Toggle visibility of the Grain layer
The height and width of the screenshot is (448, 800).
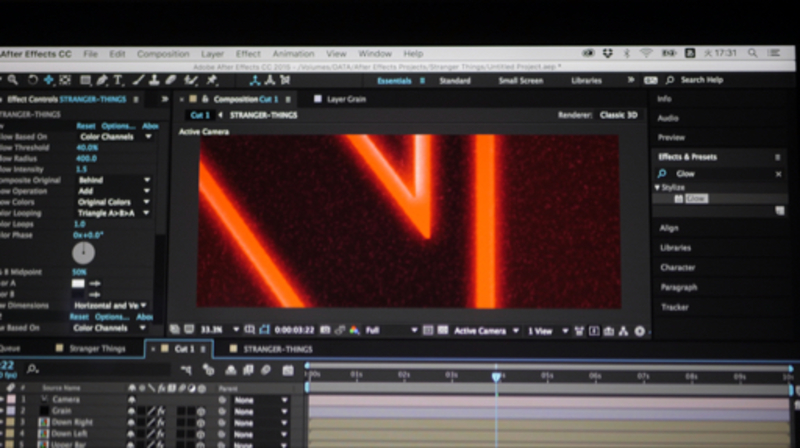[132, 411]
